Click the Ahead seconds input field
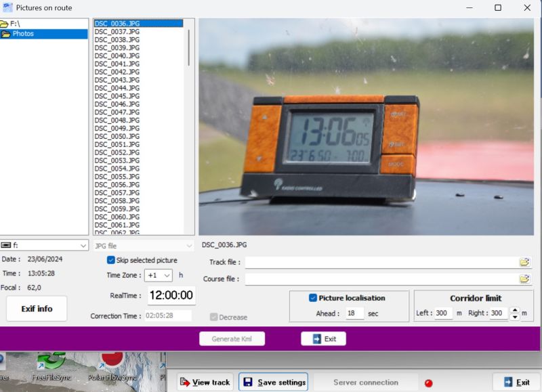 [354, 313]
